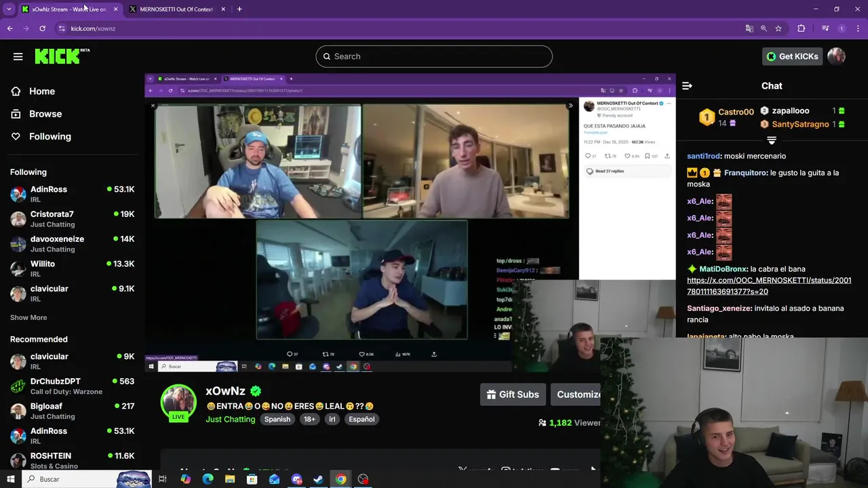The height and width of the screenshot is (488, 868).
Task: Open Microsoft Edge from taskbar
Action: pyautogui.click(x=208, y=479)
